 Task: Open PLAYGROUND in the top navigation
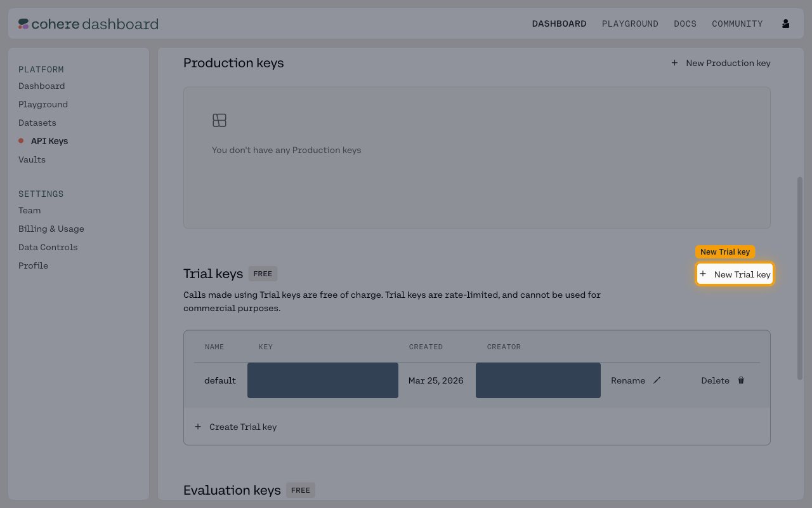(630, 23)
